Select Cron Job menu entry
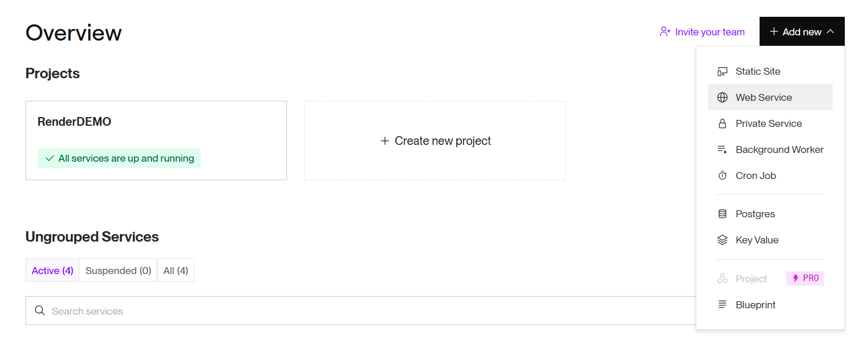868x343 pixels. (756, 176)
